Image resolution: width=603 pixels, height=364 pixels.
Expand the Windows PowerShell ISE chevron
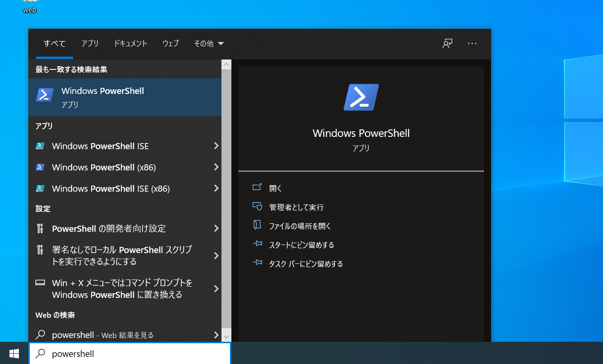(x=216, y=146)
